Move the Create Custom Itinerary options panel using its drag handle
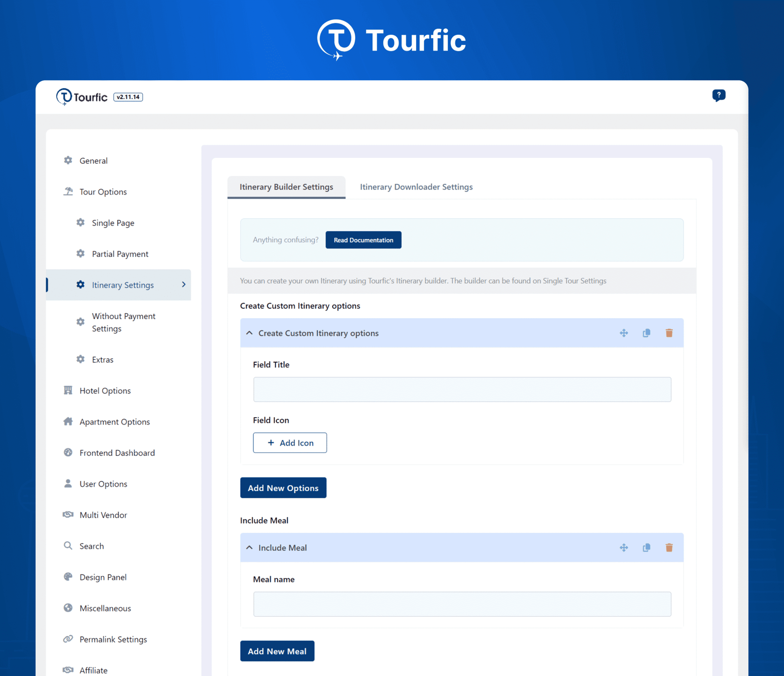The image size is (784, 676). [x=624, y=333]
